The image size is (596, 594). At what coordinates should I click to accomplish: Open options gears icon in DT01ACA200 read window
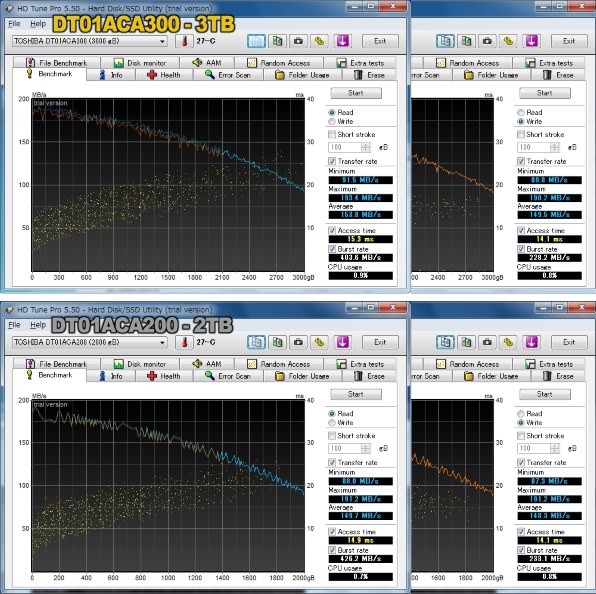319,342
